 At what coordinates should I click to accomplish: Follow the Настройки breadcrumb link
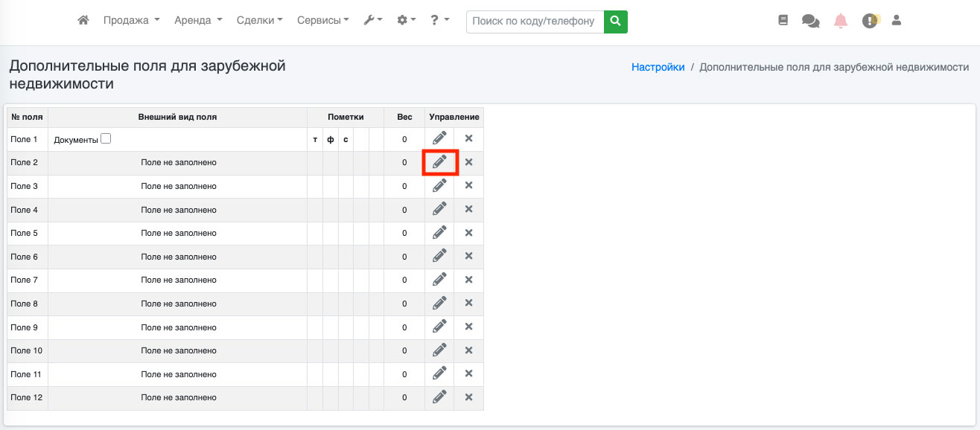pyautogui.click(x=658, y=67)
